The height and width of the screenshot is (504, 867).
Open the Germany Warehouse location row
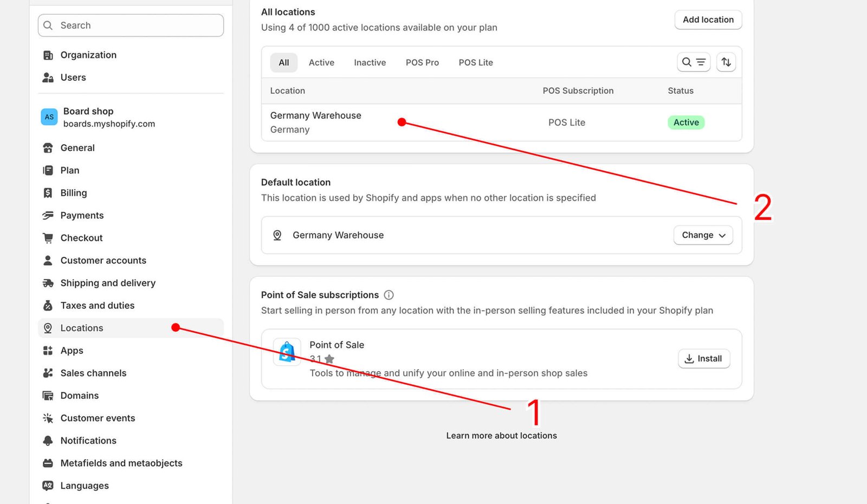point(501,122)
